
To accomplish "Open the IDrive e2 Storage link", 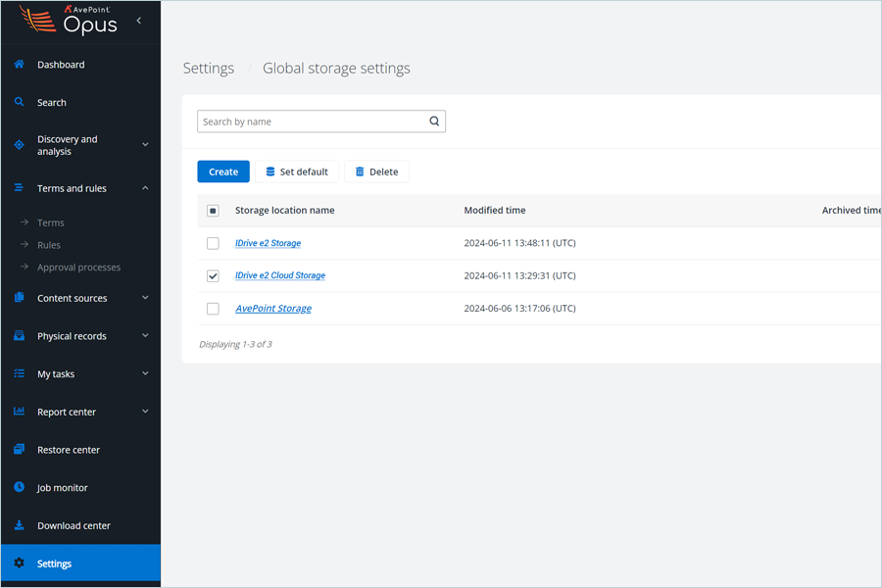I will [x=268, y=243].
